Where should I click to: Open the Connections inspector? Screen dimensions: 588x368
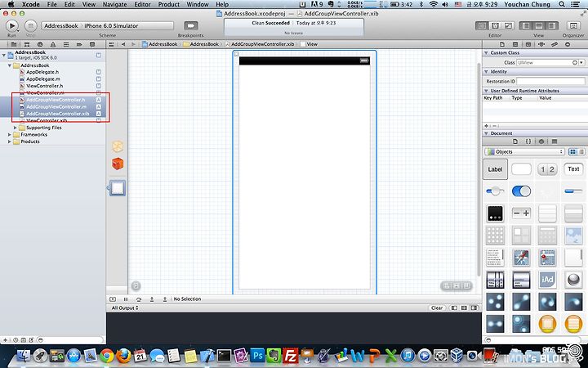568,44
